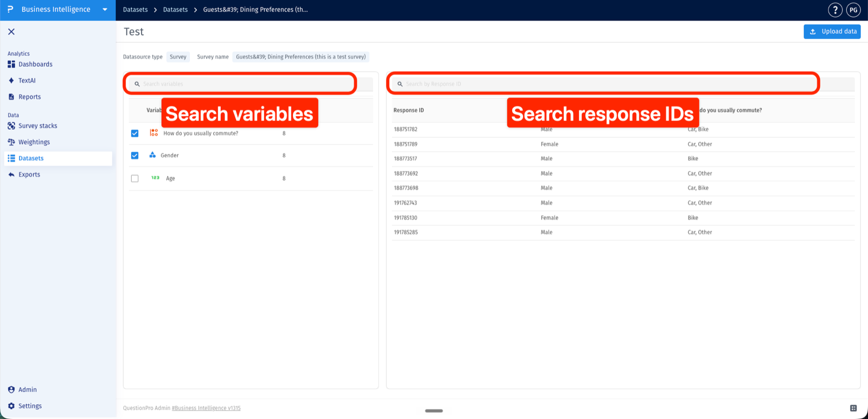Click the Business Intelligence v1315 footer link
The image size is (868, 419).
pos(206,408)
